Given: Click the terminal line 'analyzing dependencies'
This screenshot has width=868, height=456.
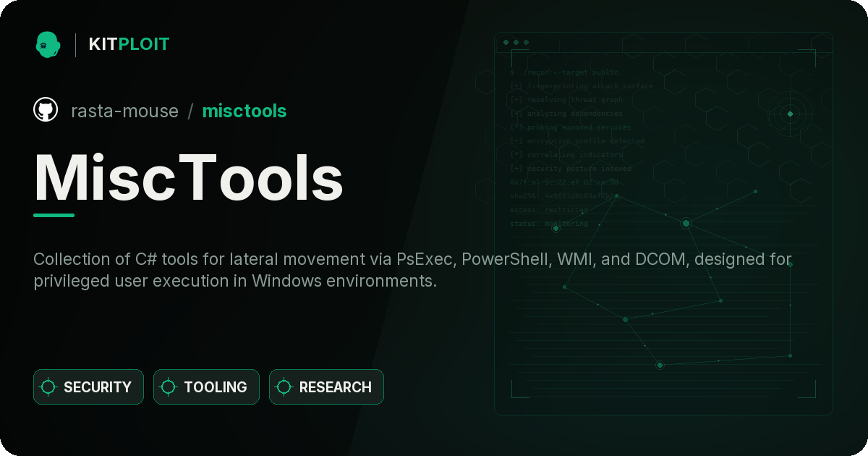Looking at the screenshot, I should tap(566, 114).
